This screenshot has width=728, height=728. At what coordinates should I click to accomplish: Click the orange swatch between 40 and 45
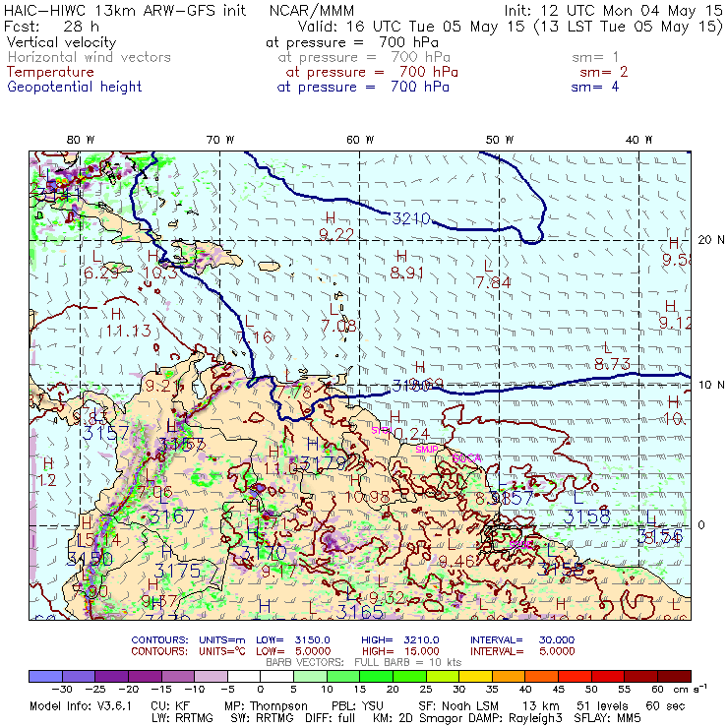(x=542, y=676)
